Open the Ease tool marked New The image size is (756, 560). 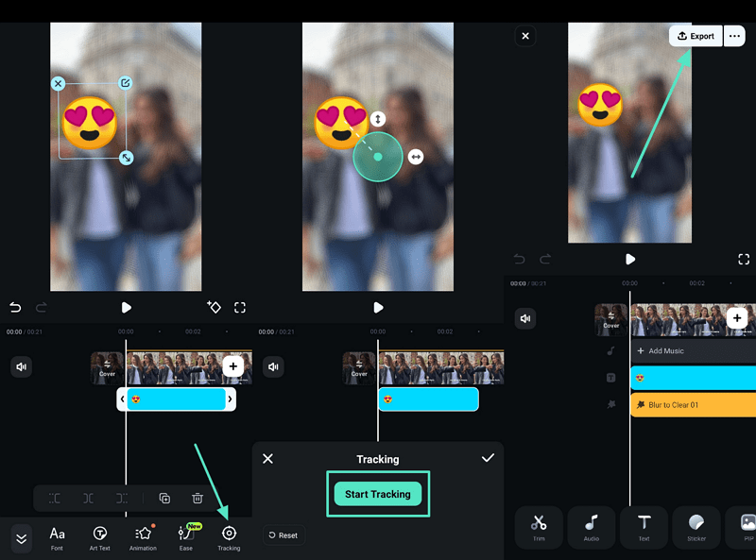(x=185, y=536)
